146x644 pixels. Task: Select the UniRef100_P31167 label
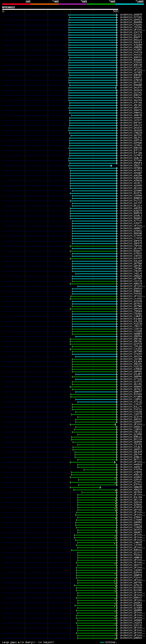coord(131,67)
